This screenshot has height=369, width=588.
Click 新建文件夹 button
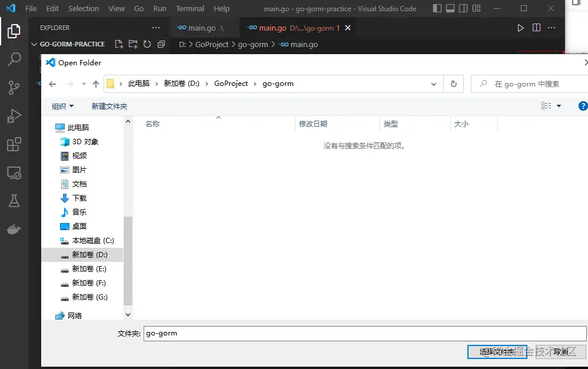109,106
